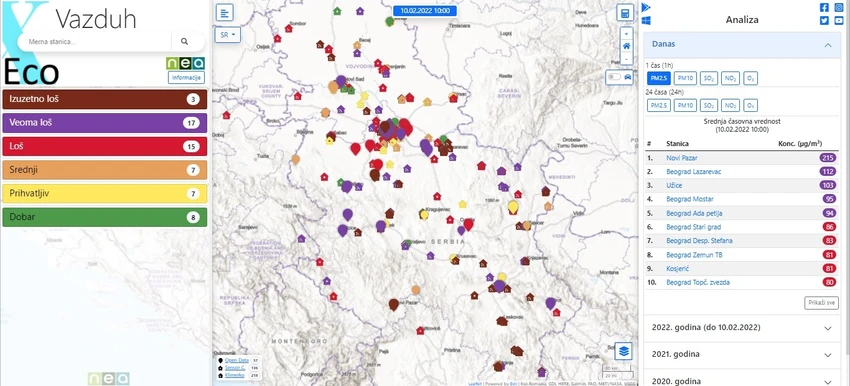Open the Novi Pazar station link
Image resolution: width=850 pixels, height=386 pixels.
click(x=682, y=158)
